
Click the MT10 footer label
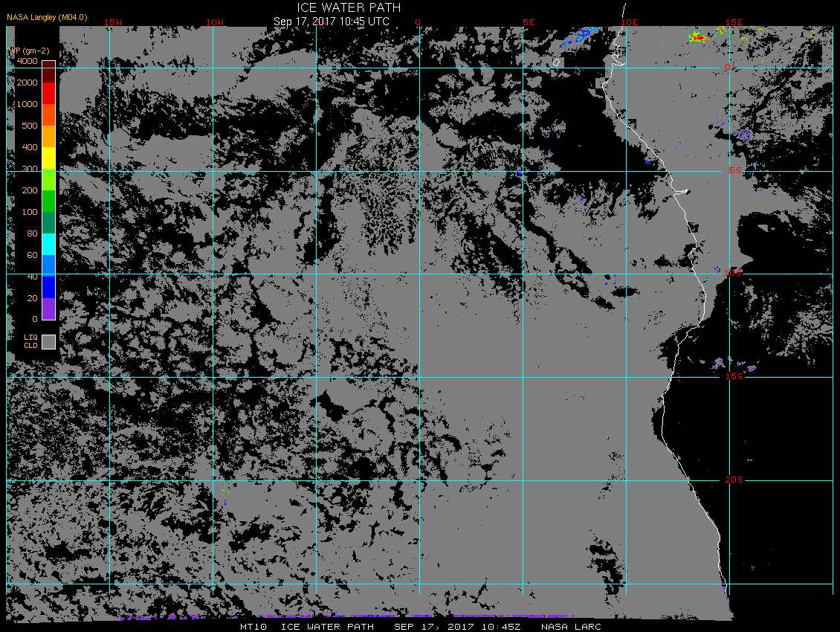(253, 627)
